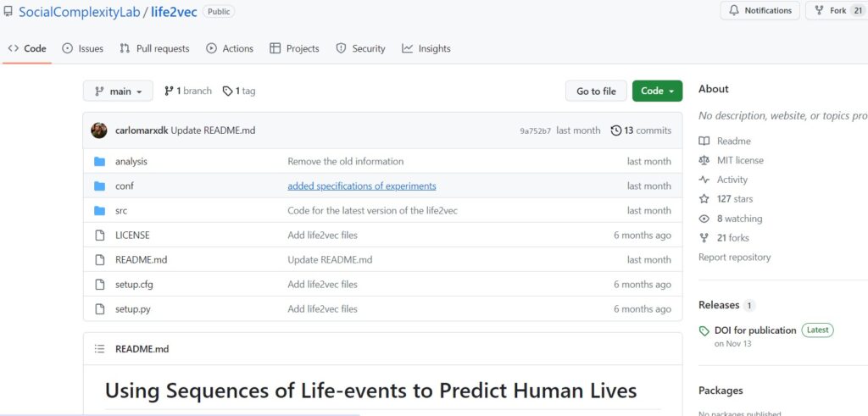Click the src folder icon
Image resolution: width=868 pixels, height=416 pixels.
click(99, 210)
